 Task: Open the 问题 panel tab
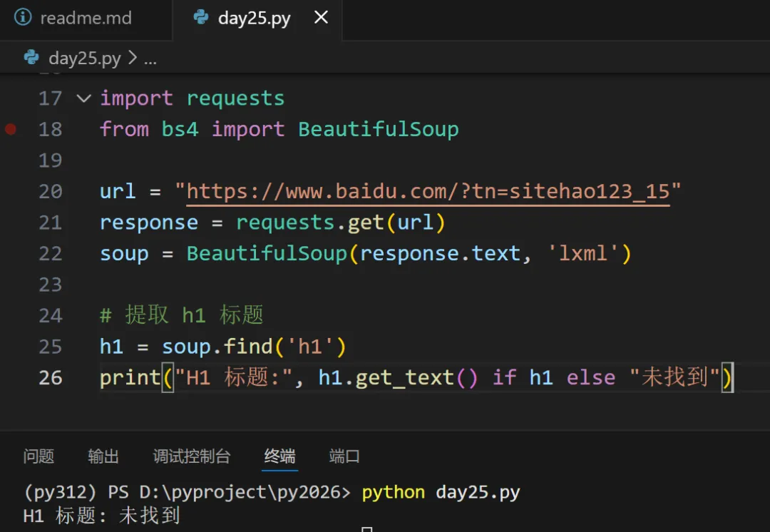(38, 456)
